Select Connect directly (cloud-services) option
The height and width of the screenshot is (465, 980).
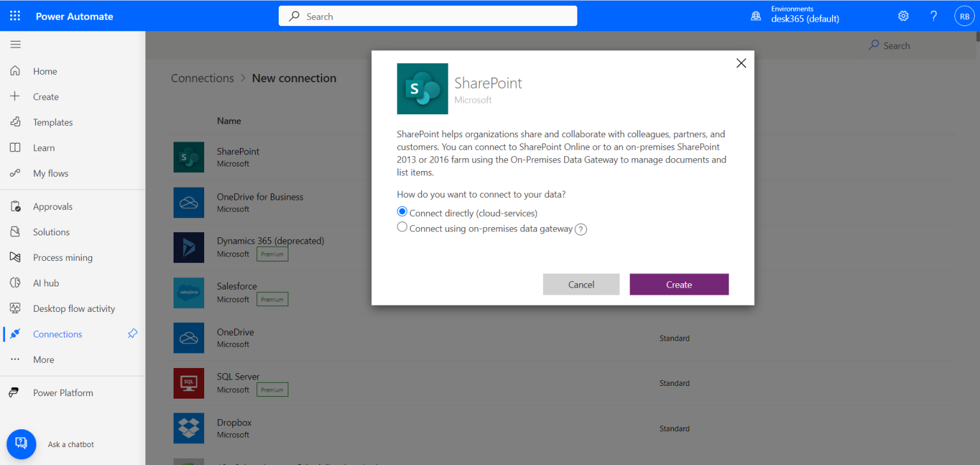[402, 212]
